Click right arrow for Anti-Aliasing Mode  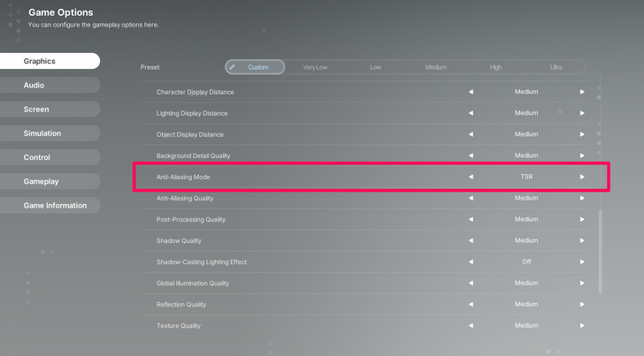[x=581, y=177]
